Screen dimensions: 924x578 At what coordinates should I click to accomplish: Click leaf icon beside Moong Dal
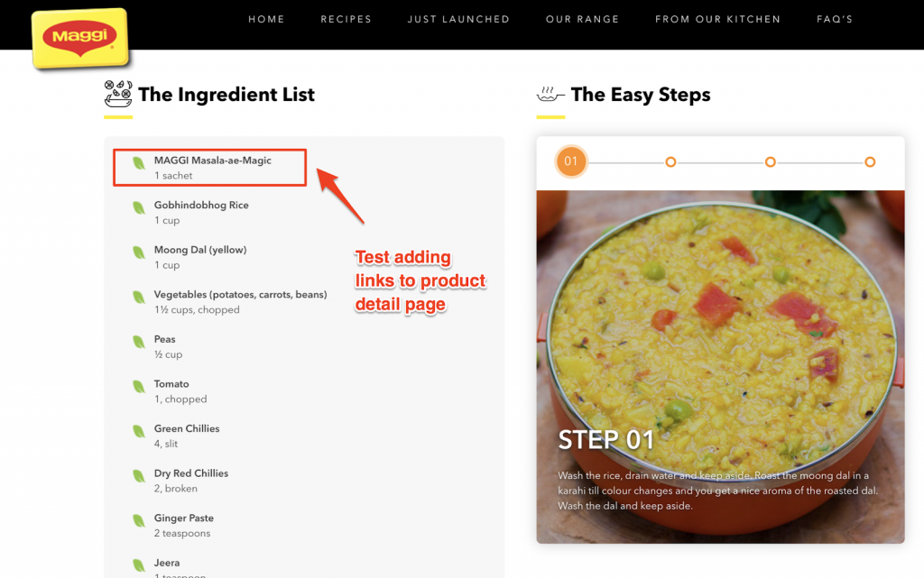coord(139,252)
